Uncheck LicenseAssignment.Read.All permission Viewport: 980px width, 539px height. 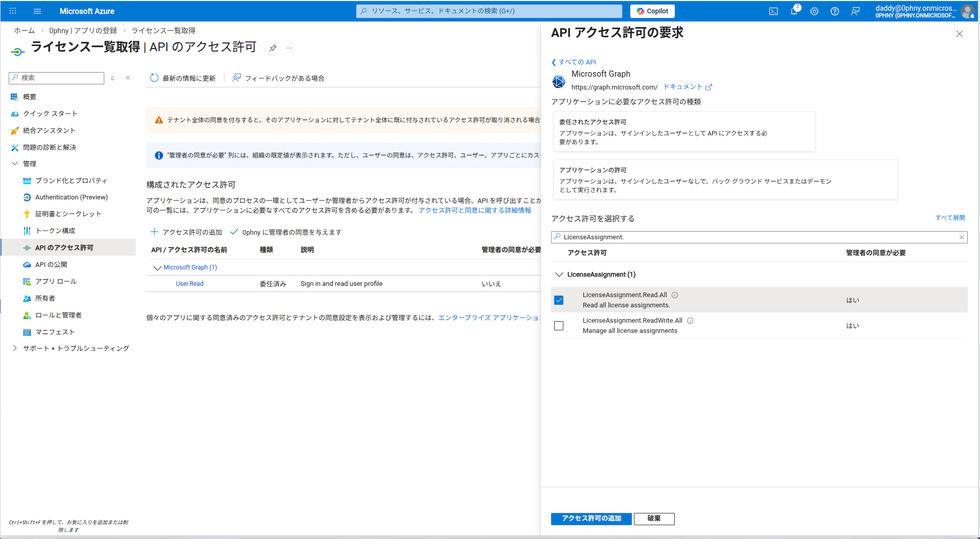tap(559, 300)
